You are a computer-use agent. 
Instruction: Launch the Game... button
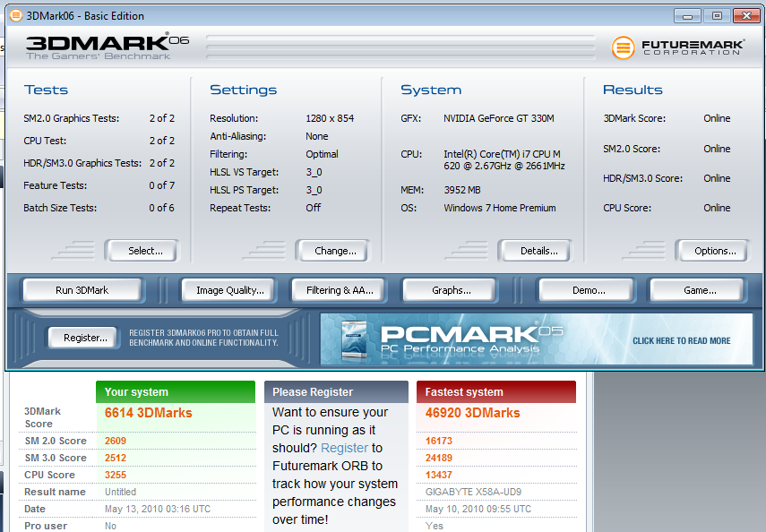click(x=697, y=290)
